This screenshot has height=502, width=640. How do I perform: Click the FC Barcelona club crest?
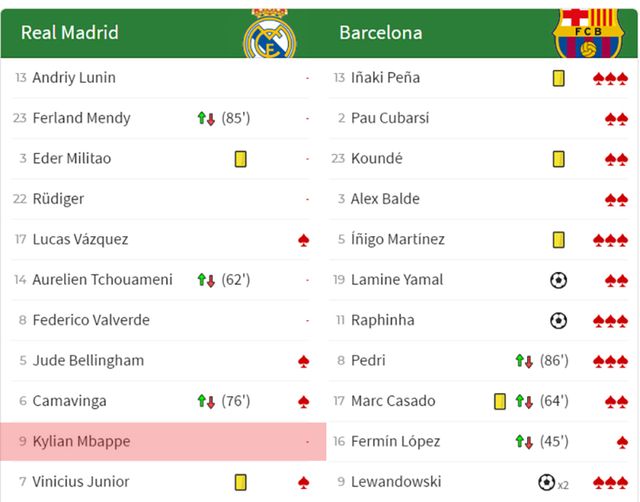(587, 32)
